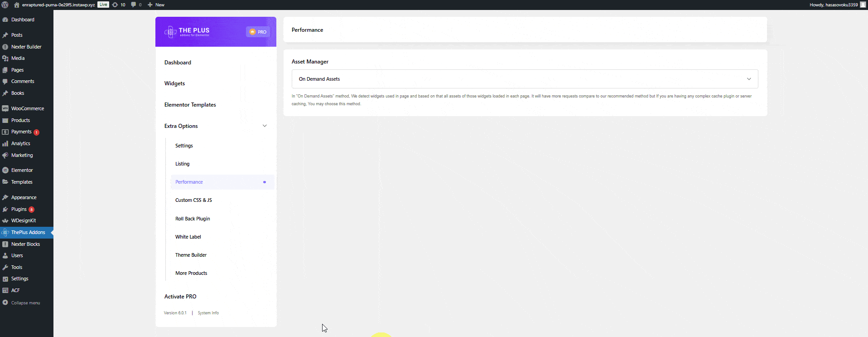Click the Plugins update count badge

tap(32, 210)
